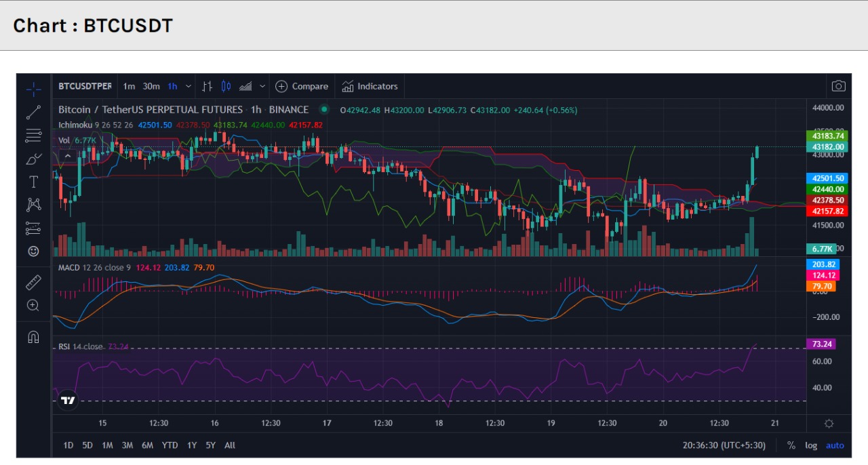Click the 124.12 MACD histogram label
The width and height of the screenshot is (868, 465).
coord(823,275)
